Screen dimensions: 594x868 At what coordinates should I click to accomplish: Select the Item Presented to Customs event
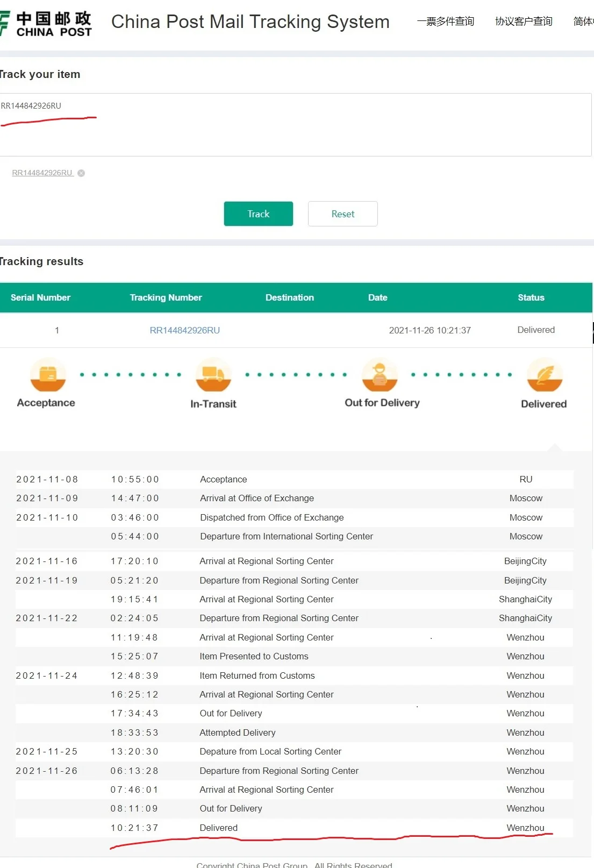click(x=295, y=656)
